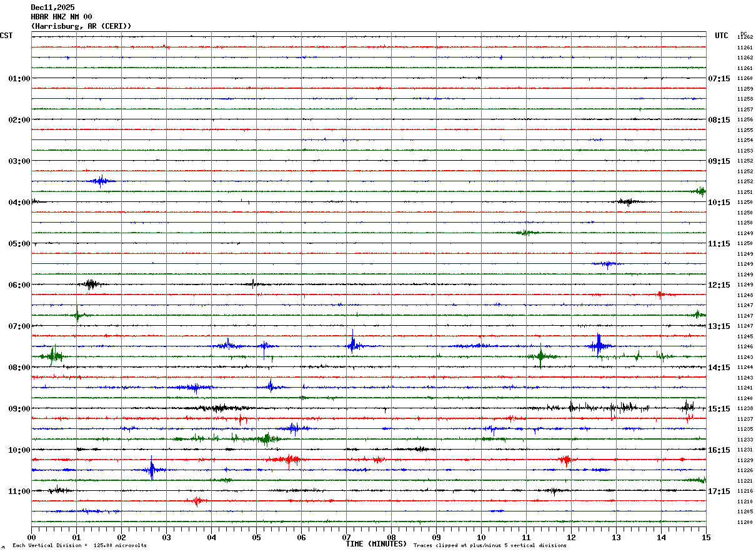Screen dimensions: 756x554
Task: Click the 09:15 UTC time label
Action: pyautogui.click(x=719, y=161)
